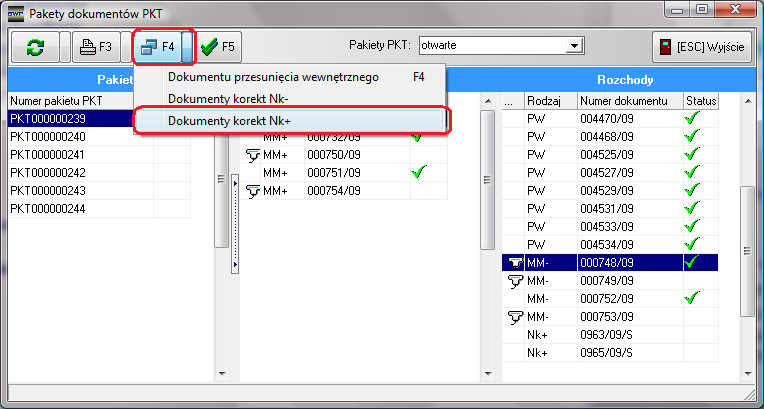Click filter icon beside MM- 000753/09
Image resolution: width=764 pixels, height=409 pixels.
pos(514,317)
